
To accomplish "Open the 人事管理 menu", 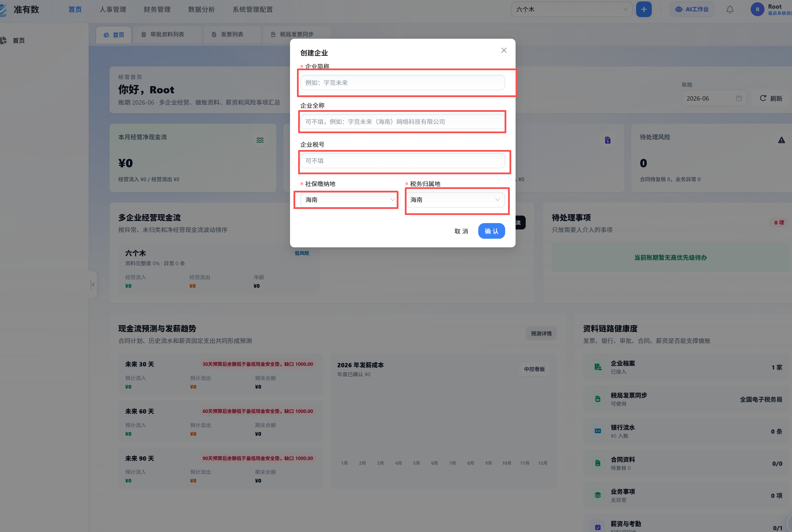I will coord(113,10).
